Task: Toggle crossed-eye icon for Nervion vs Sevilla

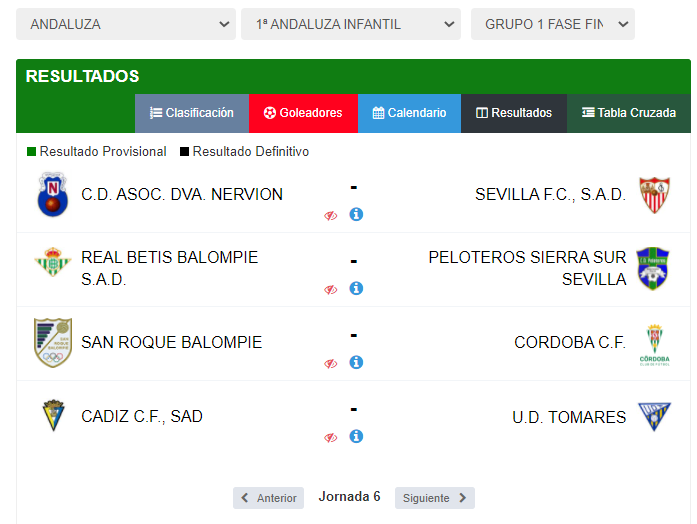Action: pyautogui.click(x=331, y=216)
